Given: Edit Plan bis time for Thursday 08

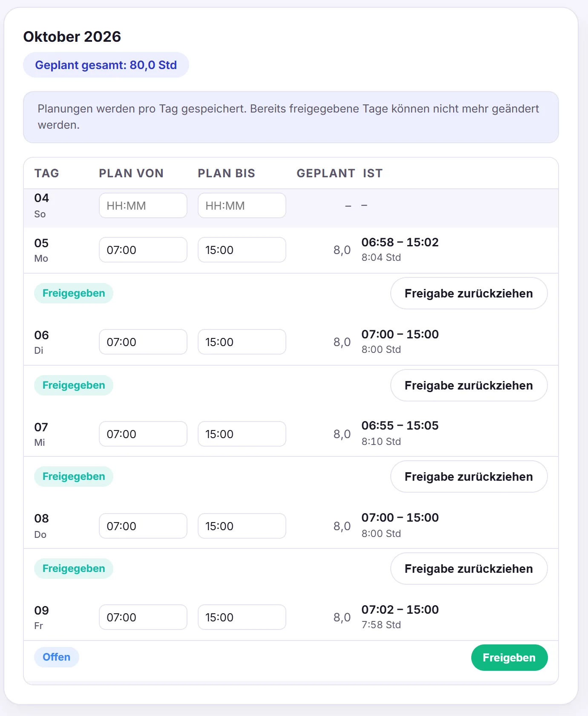Looking at the screenshot, I should pyautogui.click(x=242, y=526).
